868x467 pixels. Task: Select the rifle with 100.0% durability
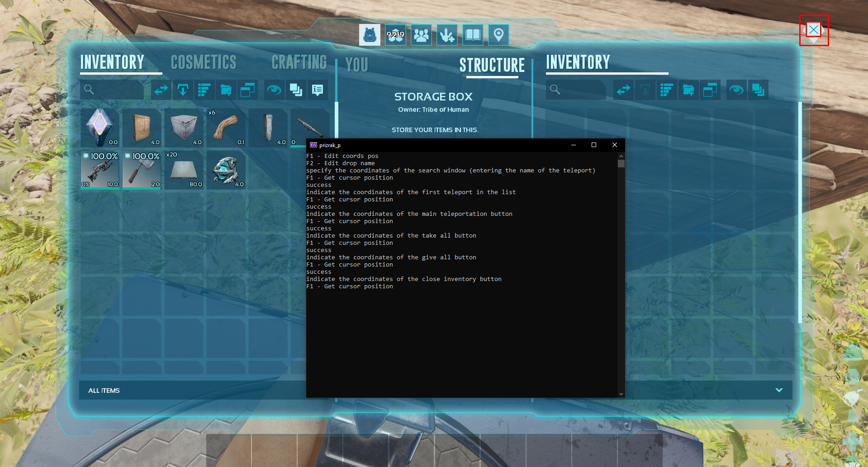point(100,170)
